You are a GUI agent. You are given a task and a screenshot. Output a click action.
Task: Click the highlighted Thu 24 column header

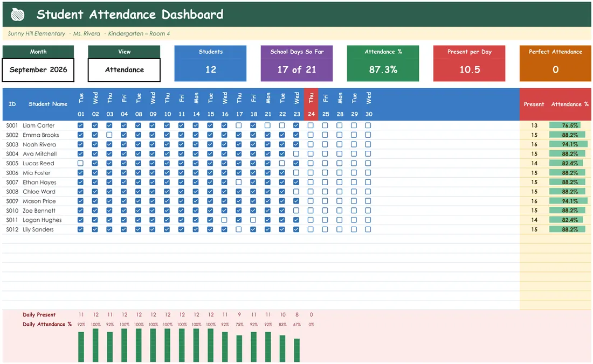tap(311, 104)
